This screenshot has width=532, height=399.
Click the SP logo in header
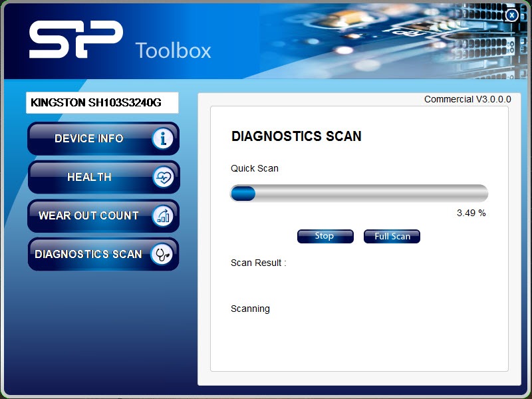(76, 39)
